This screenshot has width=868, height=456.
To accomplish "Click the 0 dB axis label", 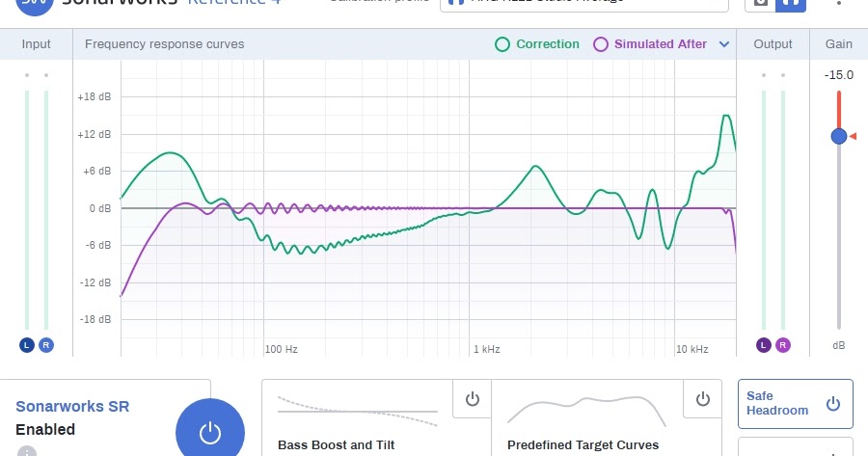I will (x=100, y=208).
